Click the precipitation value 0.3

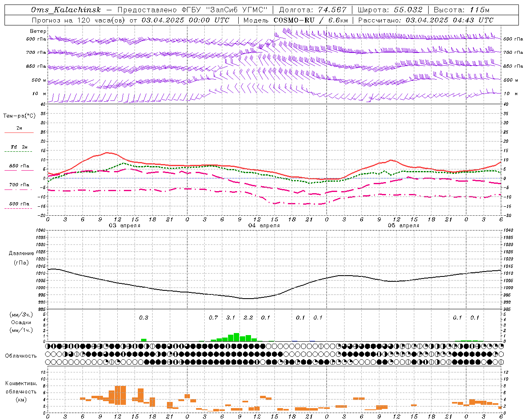(144, 318)
